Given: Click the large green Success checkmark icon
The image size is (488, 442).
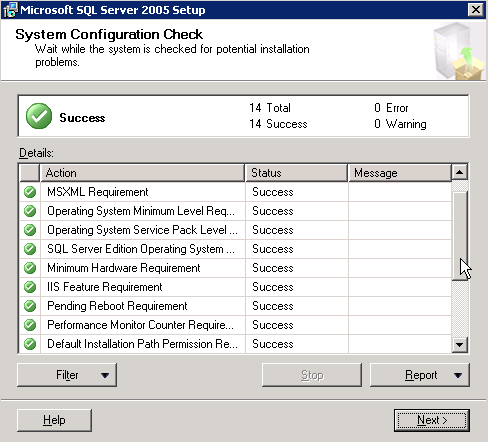Looking at the screenshot, I should pos(39,116).
